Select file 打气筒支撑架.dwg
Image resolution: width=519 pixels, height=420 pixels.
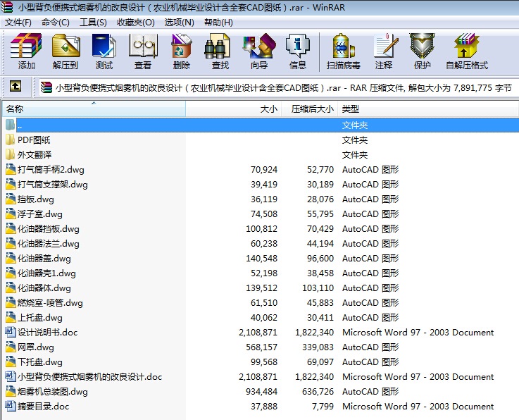pos(53,184)
